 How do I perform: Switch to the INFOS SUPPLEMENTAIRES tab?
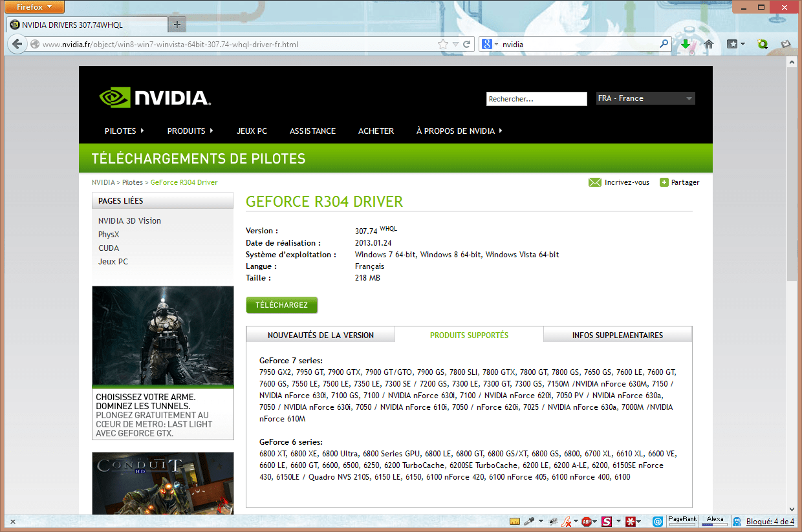coord(618,335)
